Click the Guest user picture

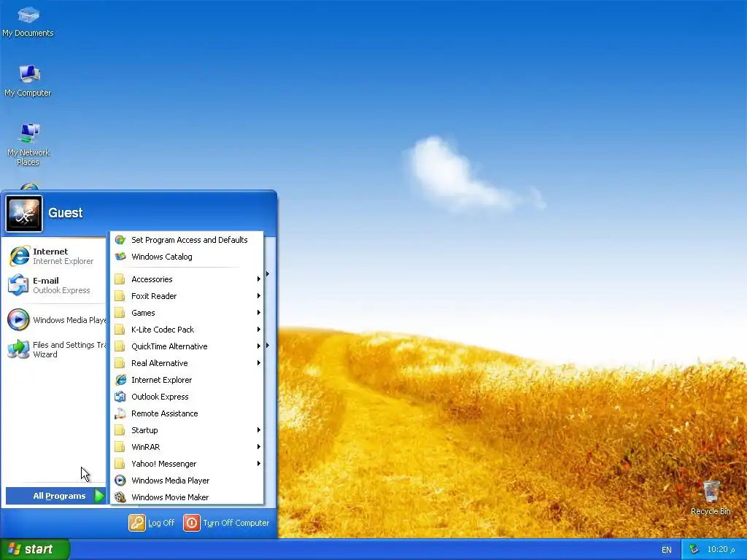[x=24, y=214]
